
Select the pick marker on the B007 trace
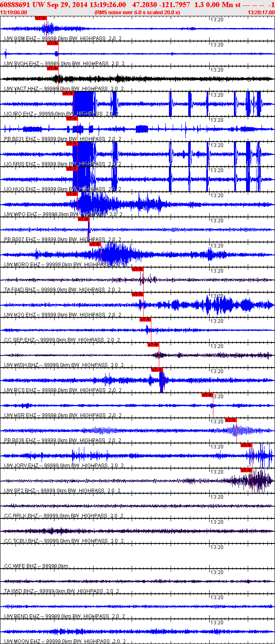[x=83, y=219]
